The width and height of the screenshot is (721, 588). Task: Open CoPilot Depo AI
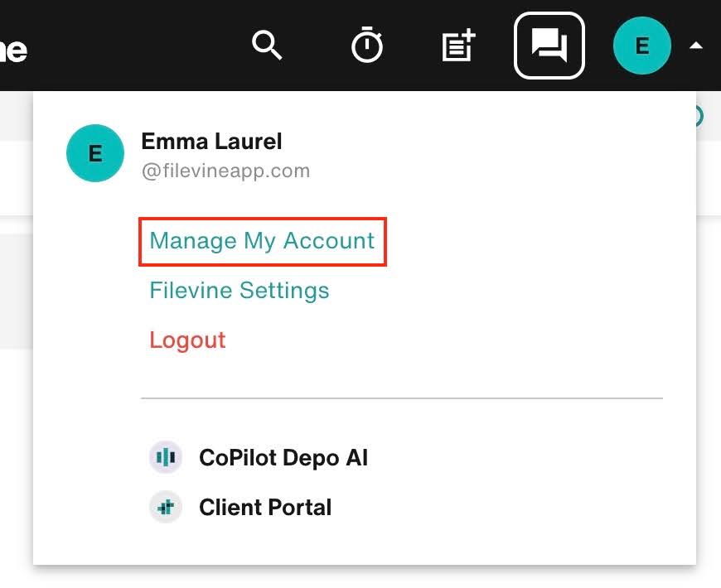tap(283, 457)
